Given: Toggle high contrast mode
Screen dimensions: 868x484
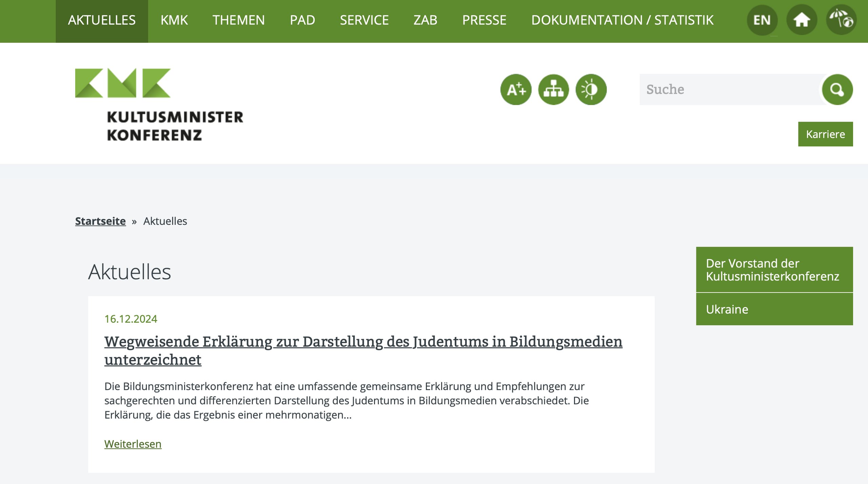Looking at the screenshot, I should (x=591, y=89).
